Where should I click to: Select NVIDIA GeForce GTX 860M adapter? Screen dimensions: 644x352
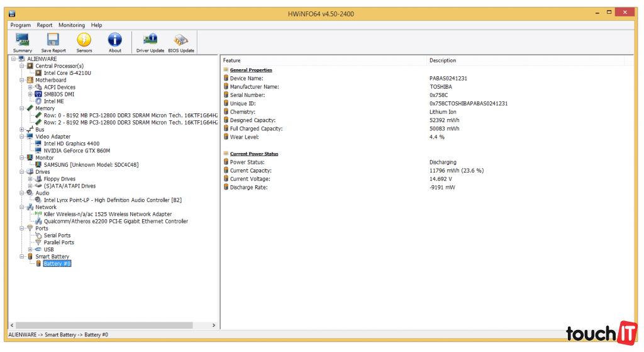pos(77,150)
